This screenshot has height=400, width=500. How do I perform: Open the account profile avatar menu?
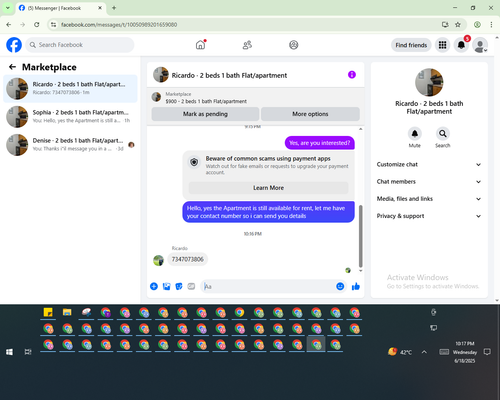(480, 45)
